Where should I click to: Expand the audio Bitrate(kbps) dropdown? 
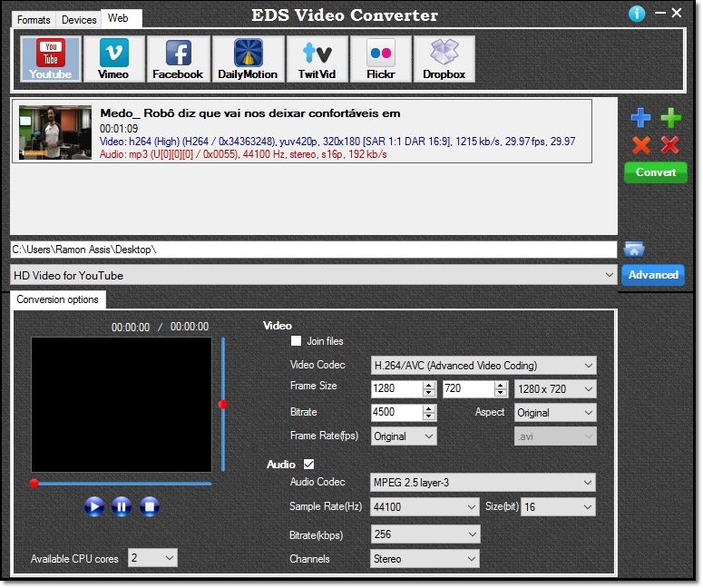(x=425, y=534)
